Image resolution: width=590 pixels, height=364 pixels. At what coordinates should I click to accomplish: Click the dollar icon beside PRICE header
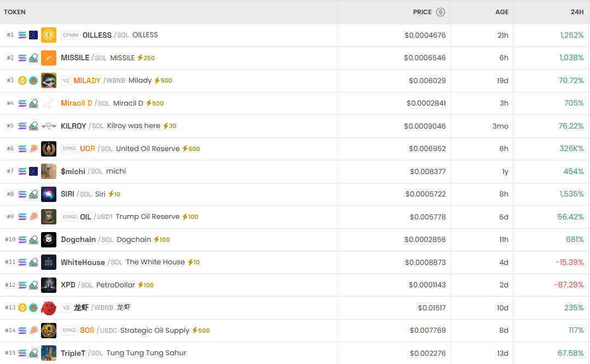click(x=440, y=12)
